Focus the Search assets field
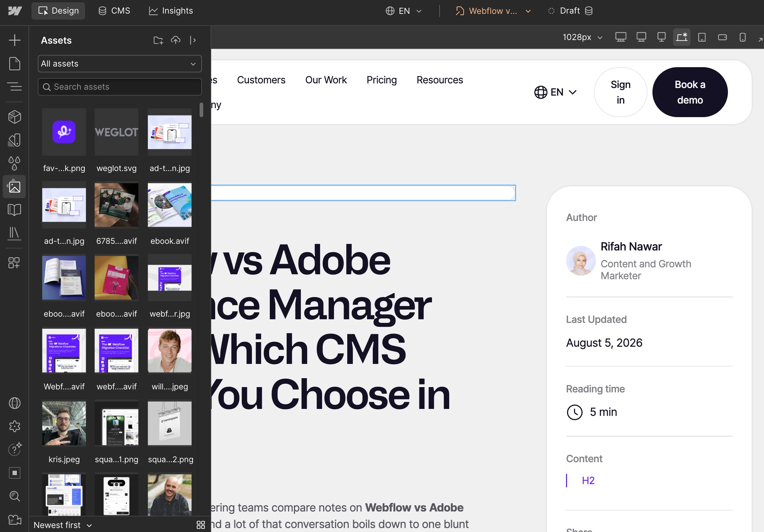Viewport: 764px width, 532px height. [120, 87]
